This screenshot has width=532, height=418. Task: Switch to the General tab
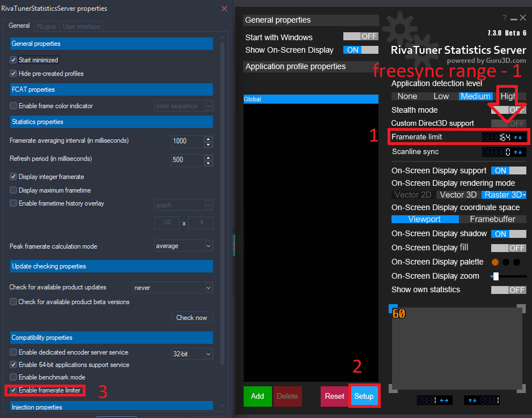click(x=19, y=26)
